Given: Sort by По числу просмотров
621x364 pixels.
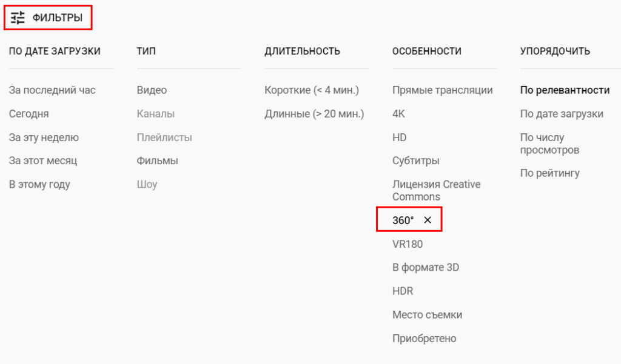Looking at the screenshot, I should tap(550, 144).
